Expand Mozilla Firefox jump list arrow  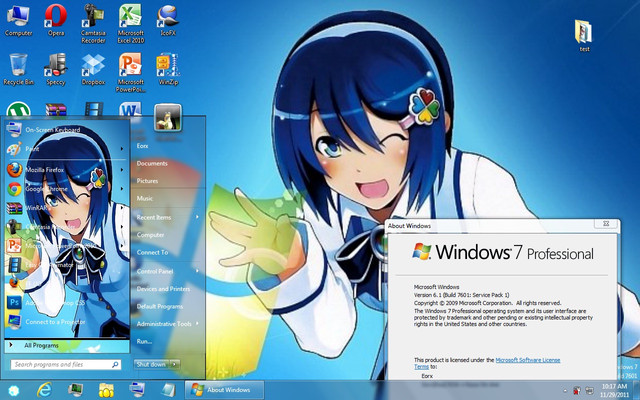pyautogui.click(x=122, y=169)
